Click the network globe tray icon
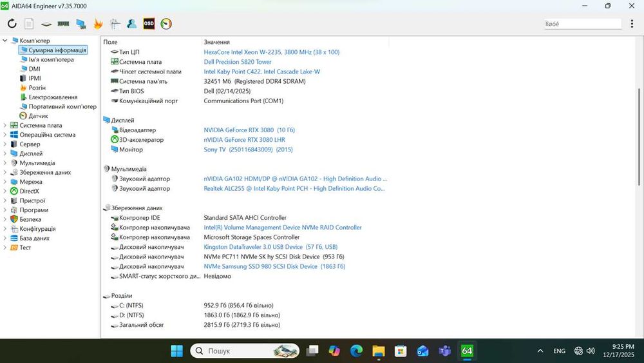The height and width of the screenshot is (363, 644). (578, 351)
